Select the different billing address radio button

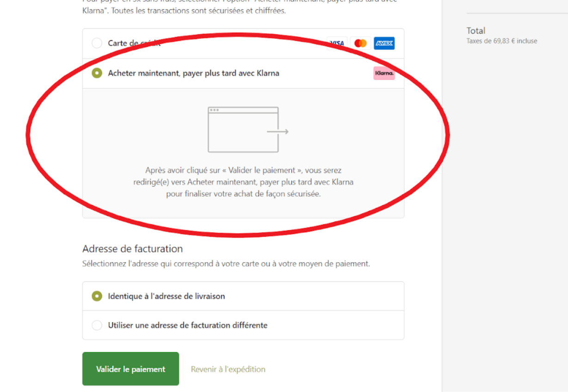pos(97,325)
